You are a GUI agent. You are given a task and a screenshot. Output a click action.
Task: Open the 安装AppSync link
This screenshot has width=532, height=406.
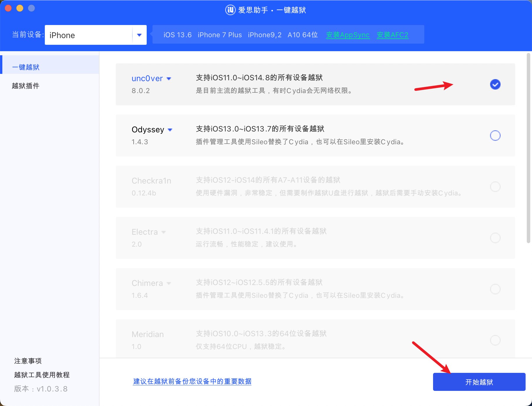[x=348, y=35]
